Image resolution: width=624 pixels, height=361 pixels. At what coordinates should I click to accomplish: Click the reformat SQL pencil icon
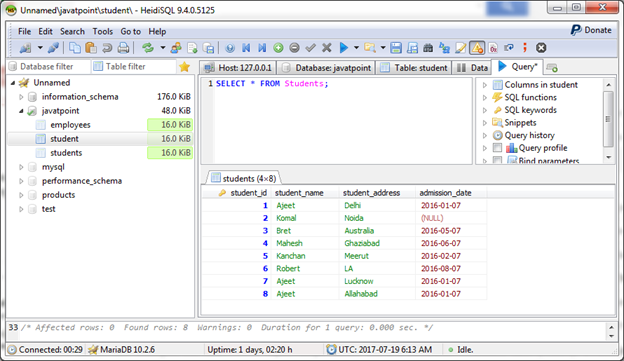(x=460, y=48)
